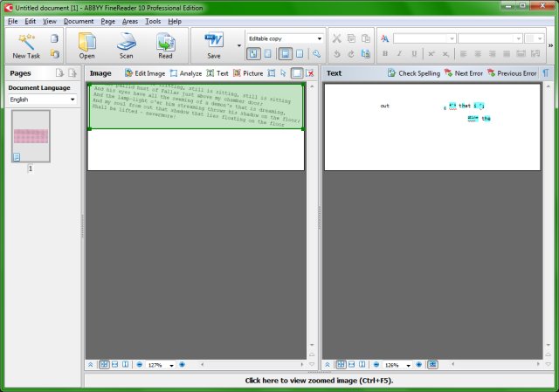Click the Undo arrow icon
The image size is (559, 392).
click(x=336, y=54)
